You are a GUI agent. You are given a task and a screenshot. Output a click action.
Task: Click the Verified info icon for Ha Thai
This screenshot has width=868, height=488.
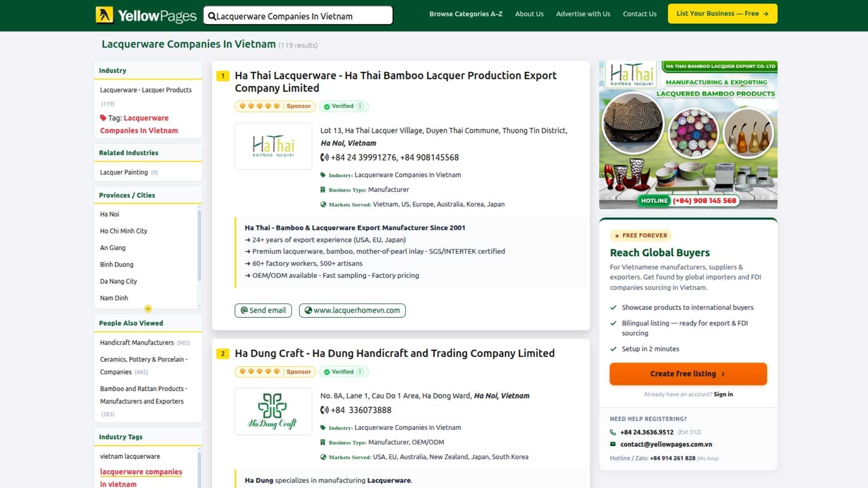(360, 106)
